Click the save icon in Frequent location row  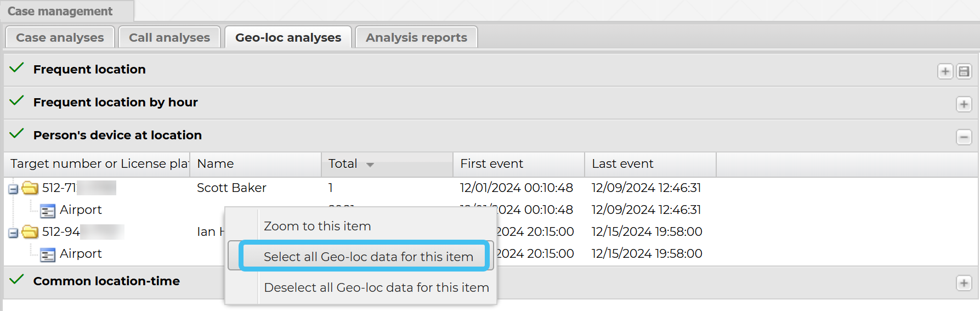(x=964, y=71)
